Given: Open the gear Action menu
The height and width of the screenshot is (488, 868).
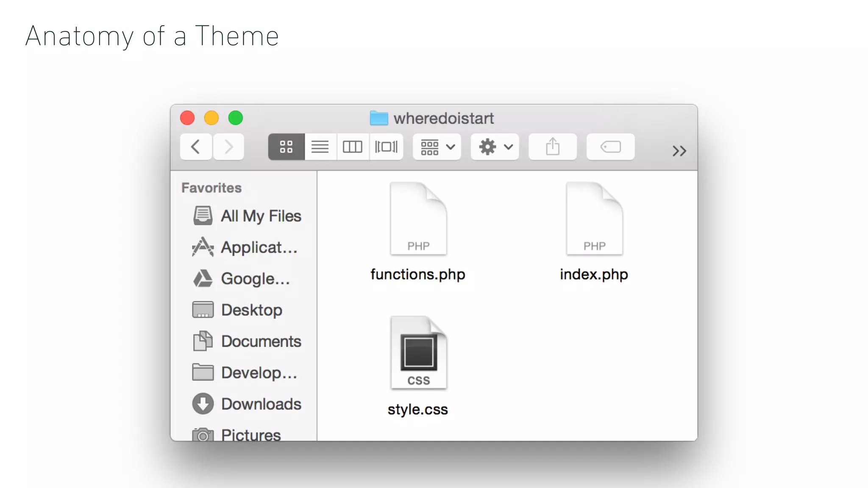Looking at the screenshot, I should click(495, 147).
